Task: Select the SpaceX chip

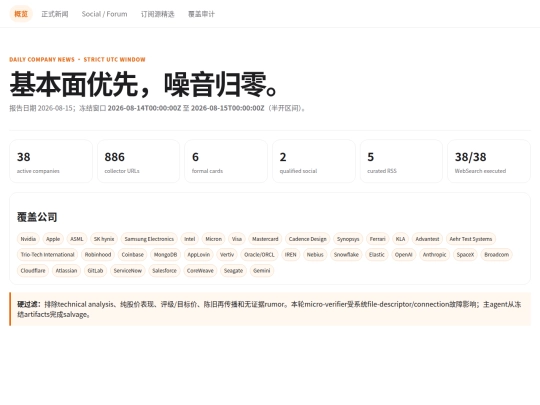Action: pyautogui.click(x=465, y=255)
